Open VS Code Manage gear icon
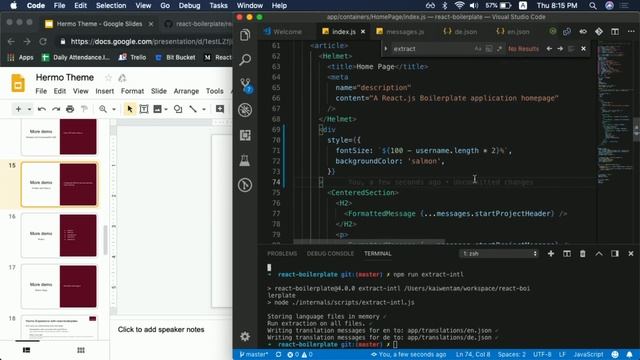Viewport: 640px width, 360px height. point(245,336)
